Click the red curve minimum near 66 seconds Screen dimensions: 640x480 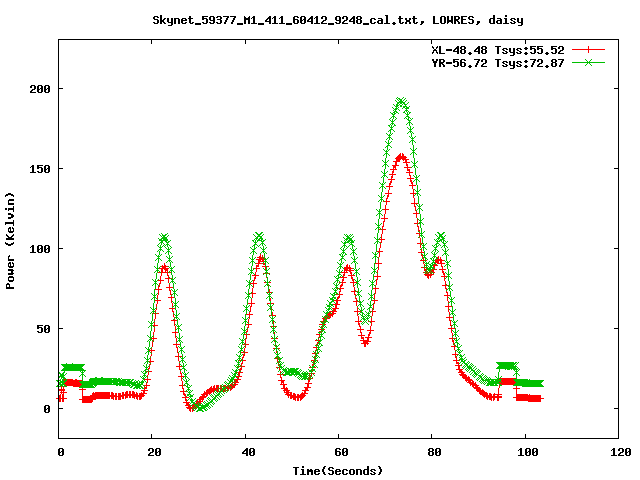365,343
